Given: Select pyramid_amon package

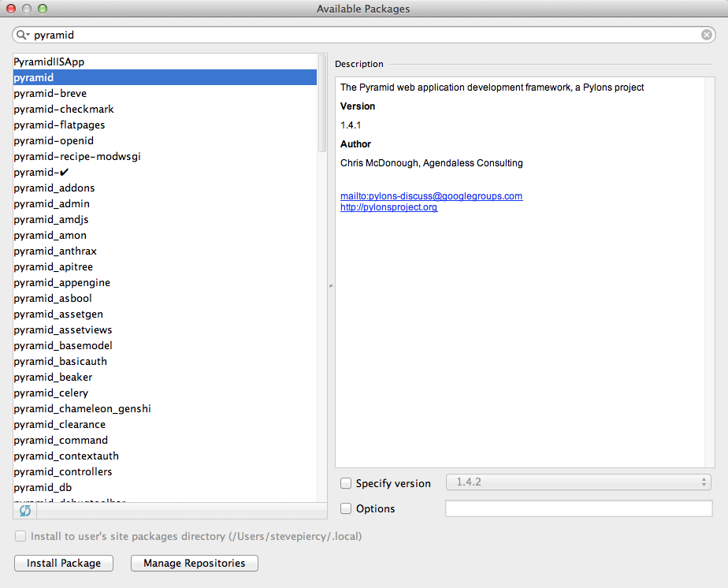Looking at the screenshot, I should [165, 236].
